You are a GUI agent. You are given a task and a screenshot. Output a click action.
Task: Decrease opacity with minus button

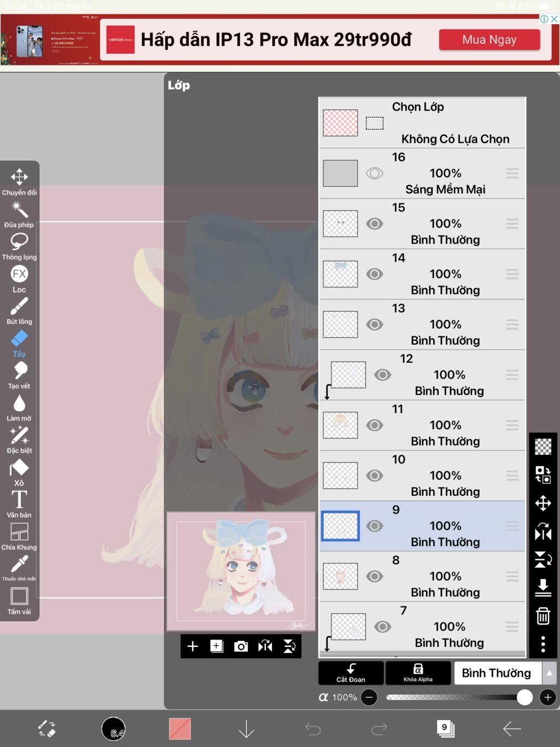[369, 697]
